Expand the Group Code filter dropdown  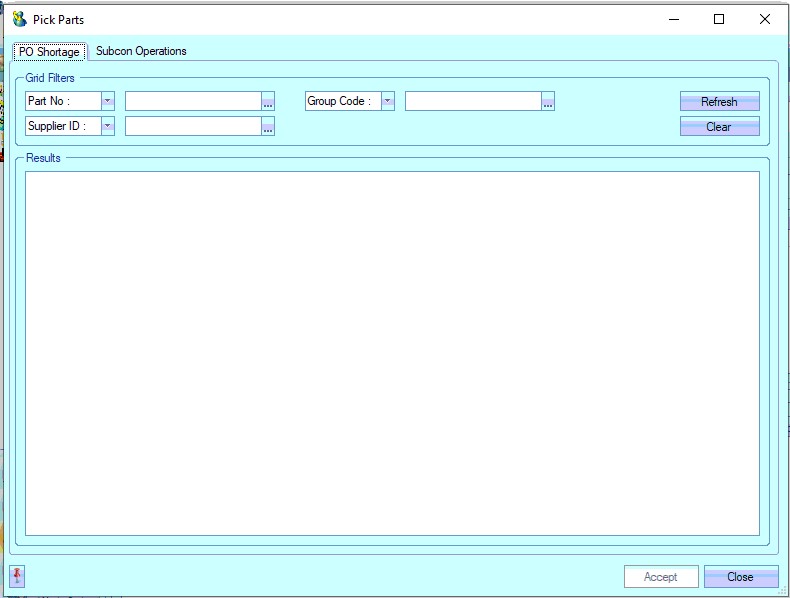[388, 102]
